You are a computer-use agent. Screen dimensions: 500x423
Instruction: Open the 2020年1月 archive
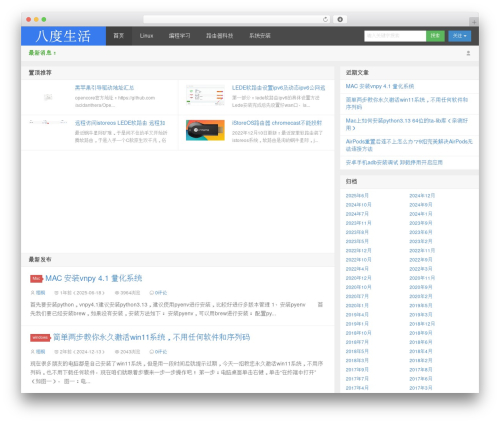point(357,306)
